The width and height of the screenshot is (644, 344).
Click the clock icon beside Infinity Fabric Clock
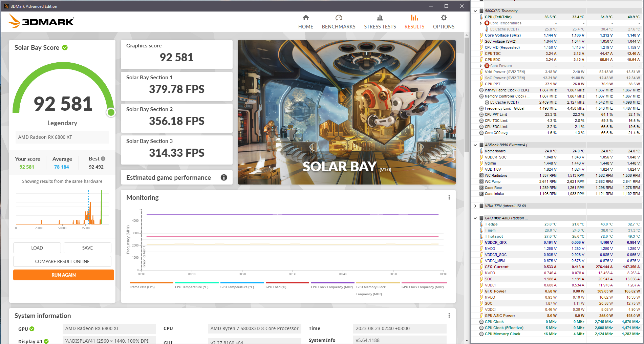click(481, 90)
